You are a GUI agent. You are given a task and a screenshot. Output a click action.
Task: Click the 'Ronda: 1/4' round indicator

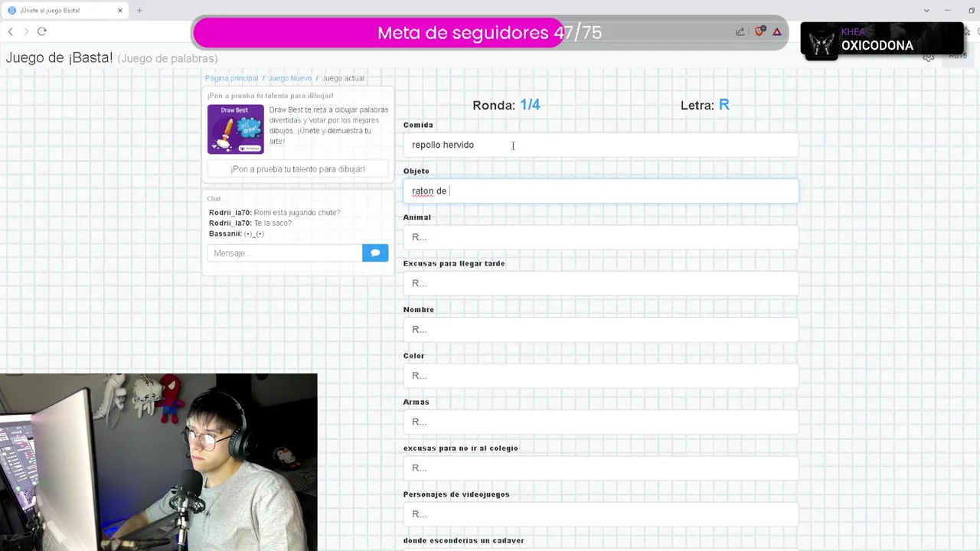point(506,105)
